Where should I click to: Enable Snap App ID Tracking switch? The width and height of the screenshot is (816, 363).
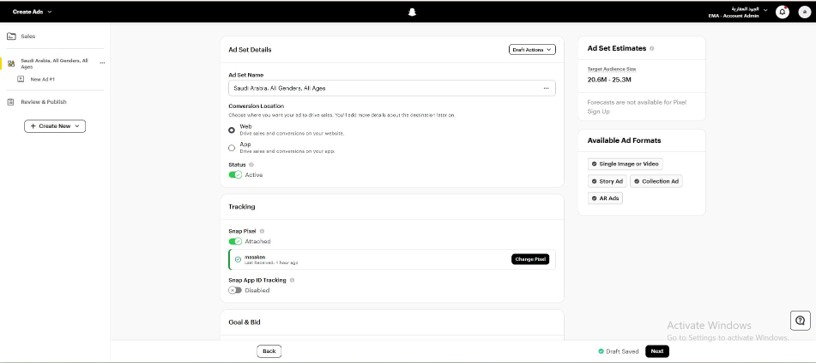[235, 290]
